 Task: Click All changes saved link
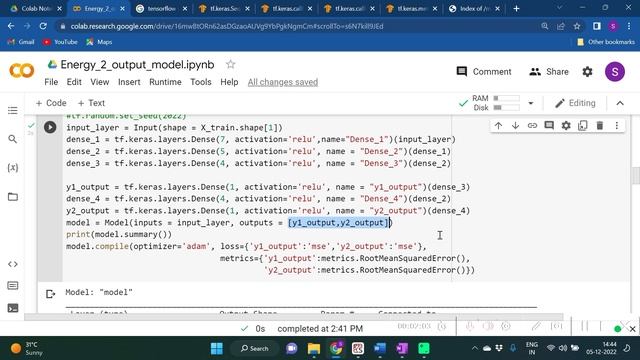click(x=283, y=82)
